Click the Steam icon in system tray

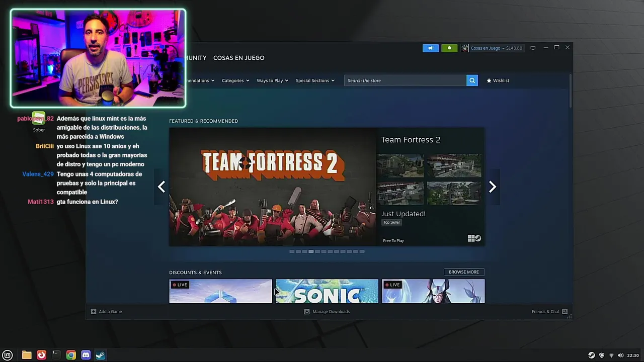pos(592,355)
